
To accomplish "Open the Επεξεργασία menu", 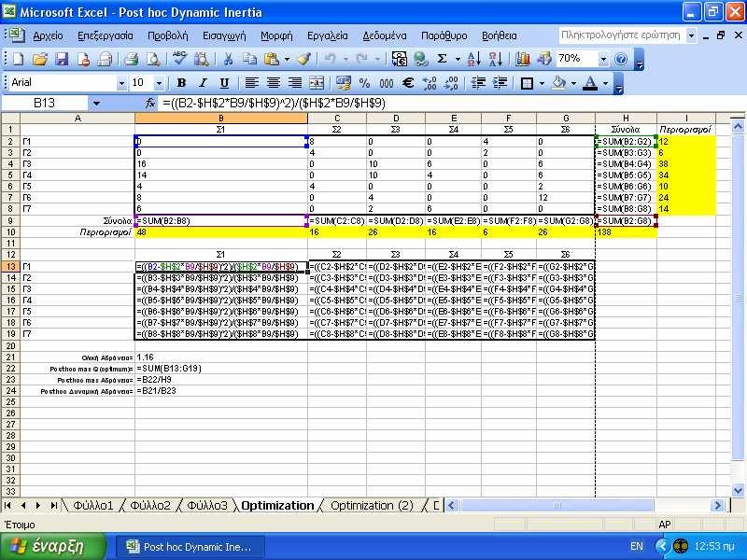I will pyautogui.click(x=106, y=35).
